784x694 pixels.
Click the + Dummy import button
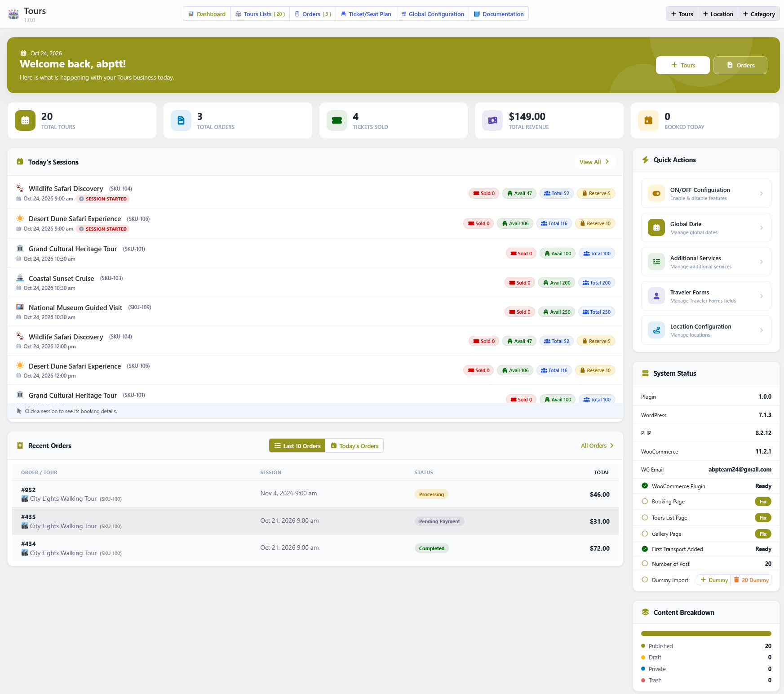(x=714, y=580)
